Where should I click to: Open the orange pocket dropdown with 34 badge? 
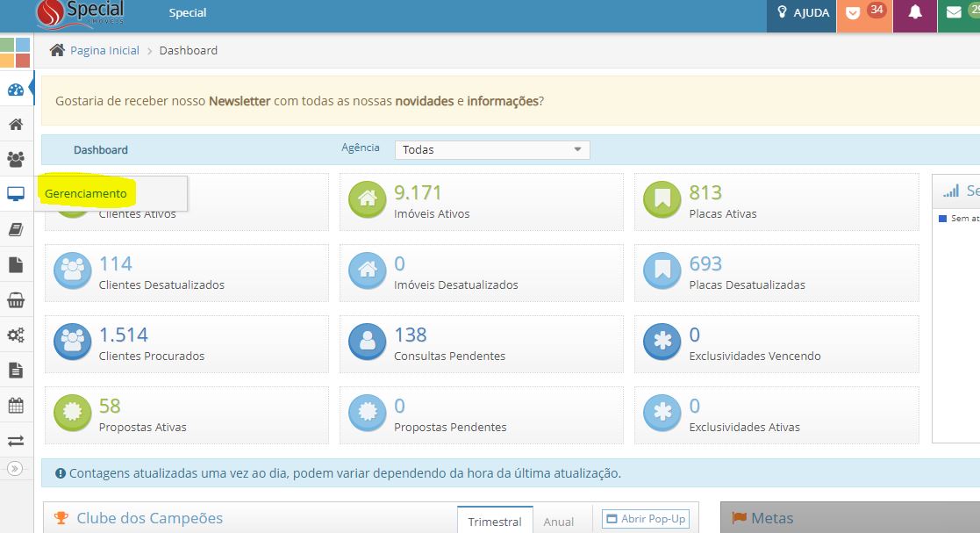coord(863,13)
